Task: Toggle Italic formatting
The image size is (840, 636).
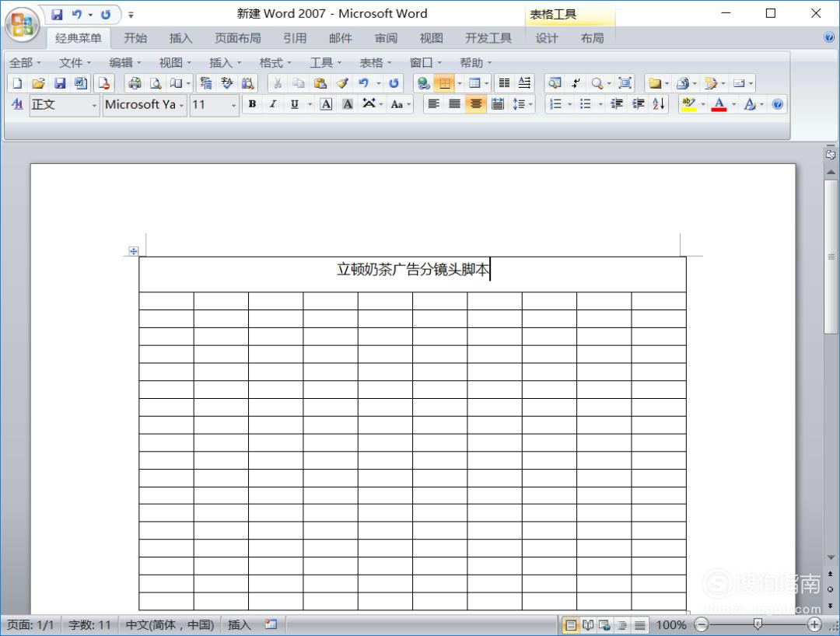Action: point(273,104)
